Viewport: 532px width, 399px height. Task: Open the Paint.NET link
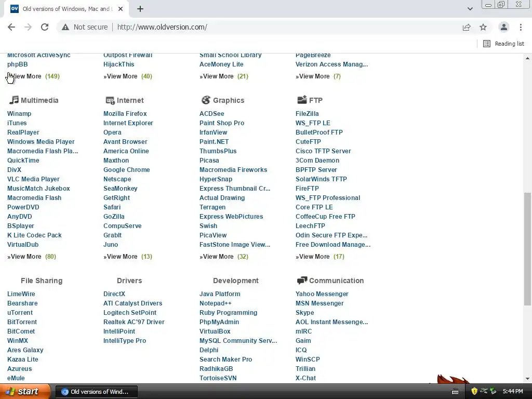click(214, 142)
